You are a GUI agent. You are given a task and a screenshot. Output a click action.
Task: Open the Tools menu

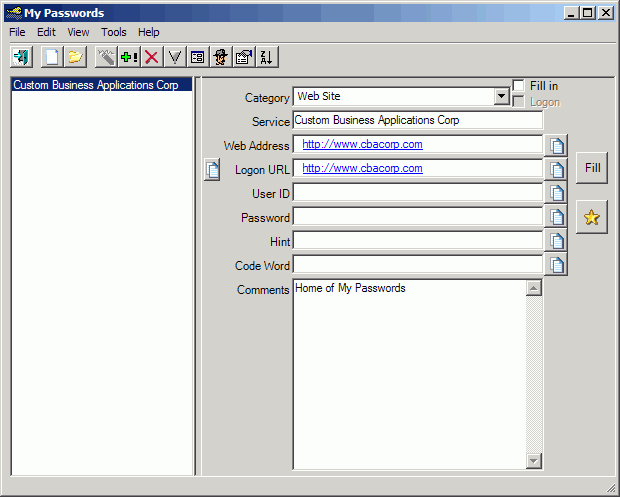click(113, 32)
